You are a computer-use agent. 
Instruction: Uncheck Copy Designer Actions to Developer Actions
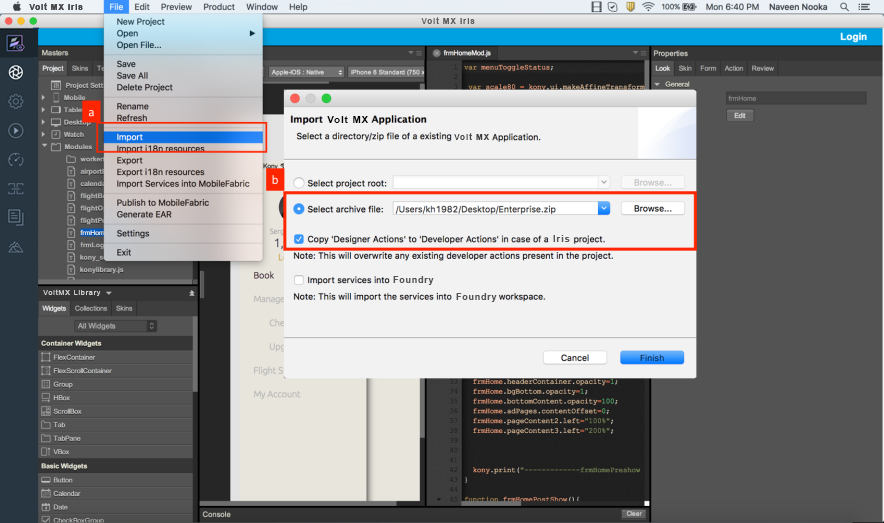[299, 239]
